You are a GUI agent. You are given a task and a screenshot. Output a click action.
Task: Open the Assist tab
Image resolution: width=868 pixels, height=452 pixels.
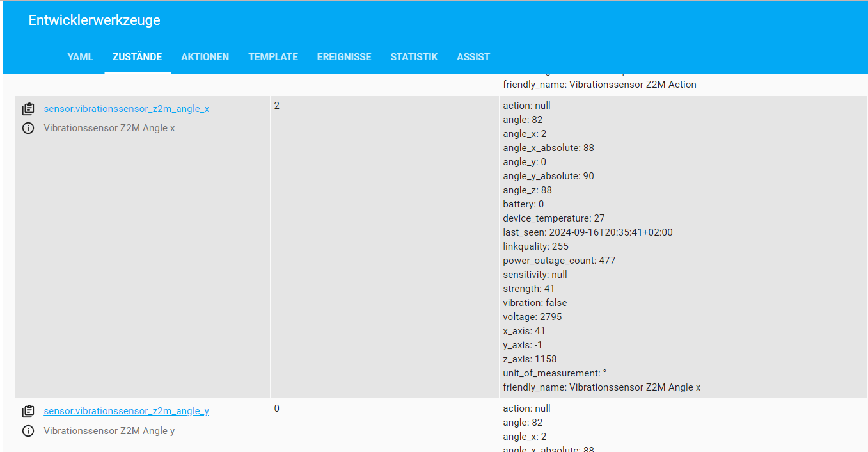coord(473,57)
